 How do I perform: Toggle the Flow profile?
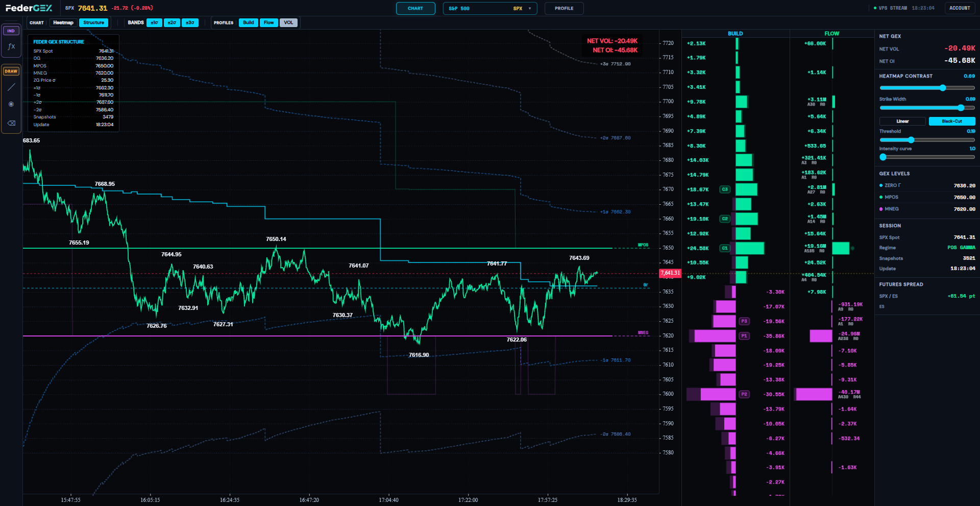[x=269, y=22]
